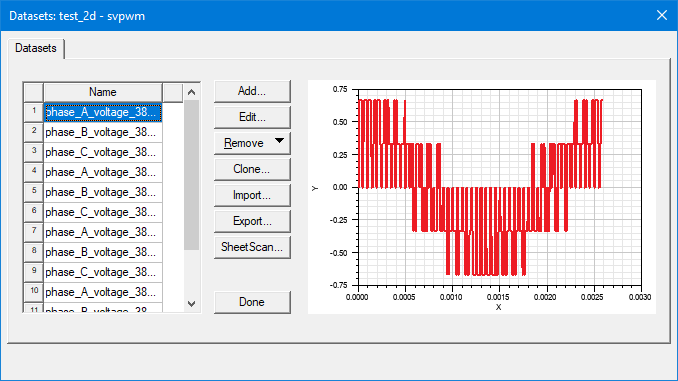Click the Export... button
This screenshot has height=381, width=678.
[252, 221]
